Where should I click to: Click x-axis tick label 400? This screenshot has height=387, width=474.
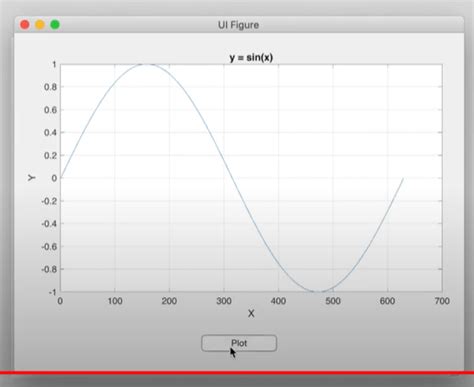278,301
